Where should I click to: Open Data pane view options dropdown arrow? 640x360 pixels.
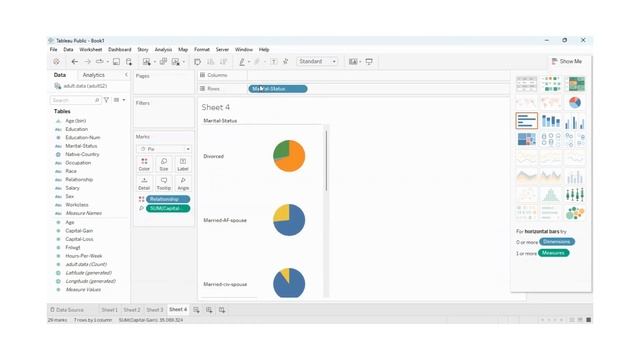124,100
